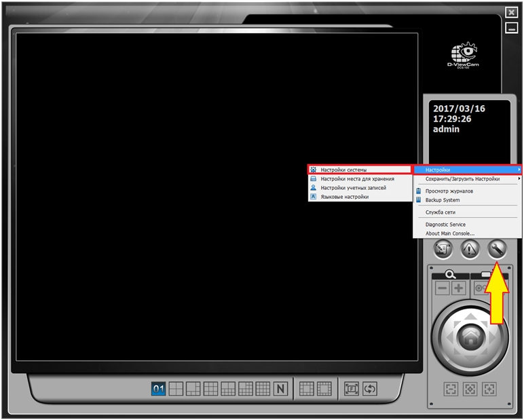Select the N custom screen layout

click(x=281, y=389)
